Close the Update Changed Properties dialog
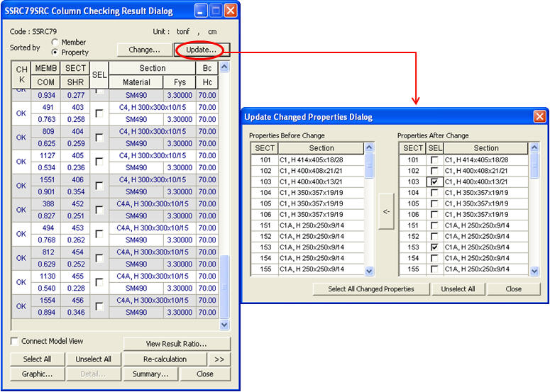This screenshot has height=392, width=550. tap(514, 289)
